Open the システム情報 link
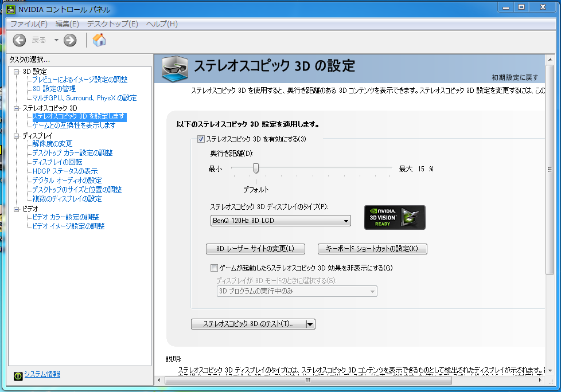561x392 pixels. pyautogui.click(x=42, y=374)
